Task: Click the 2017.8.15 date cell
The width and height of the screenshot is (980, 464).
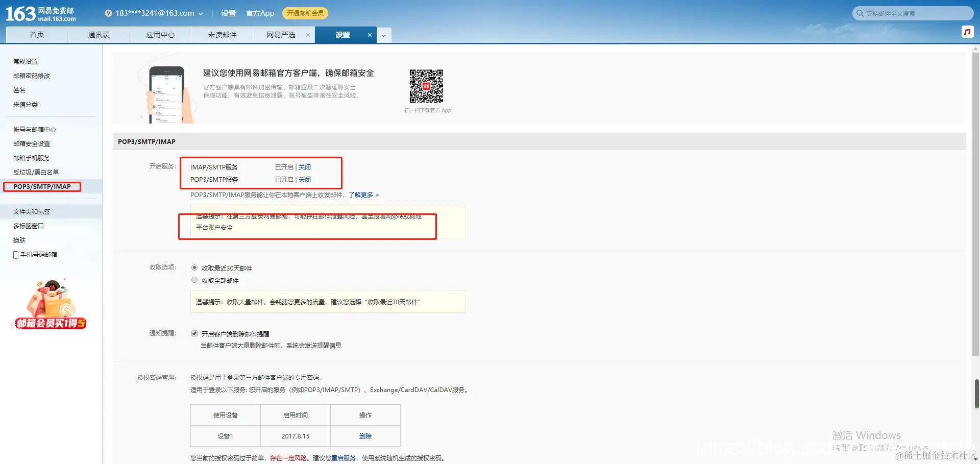Action: [x=296, y=436]
